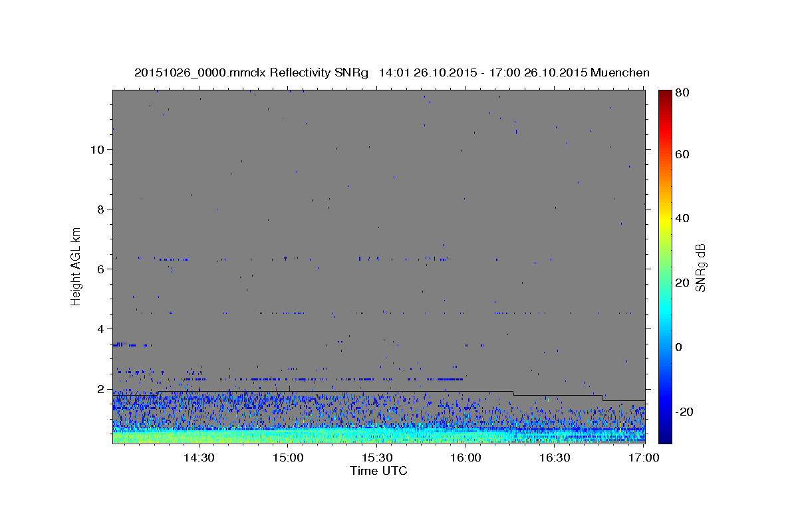Click the 15:30 time tick label
The height and width of the screenshot is (532, 798).
coord(376,458)
